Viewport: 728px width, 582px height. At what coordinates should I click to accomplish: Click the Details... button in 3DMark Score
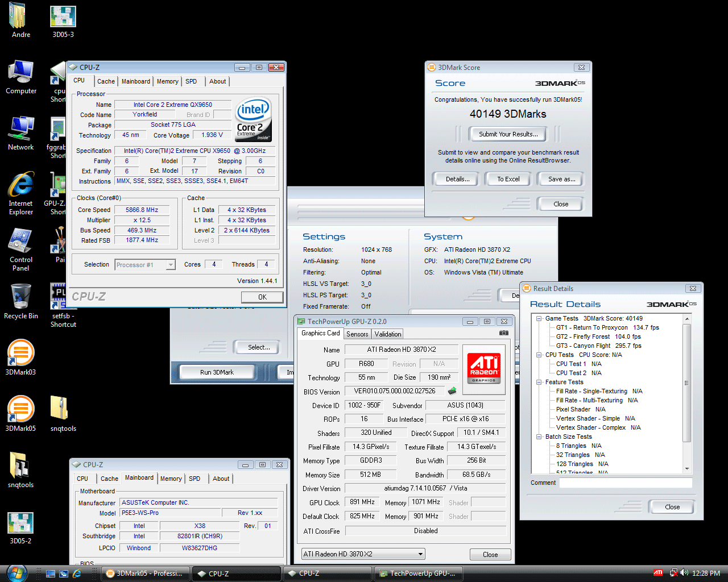[457, 179]
